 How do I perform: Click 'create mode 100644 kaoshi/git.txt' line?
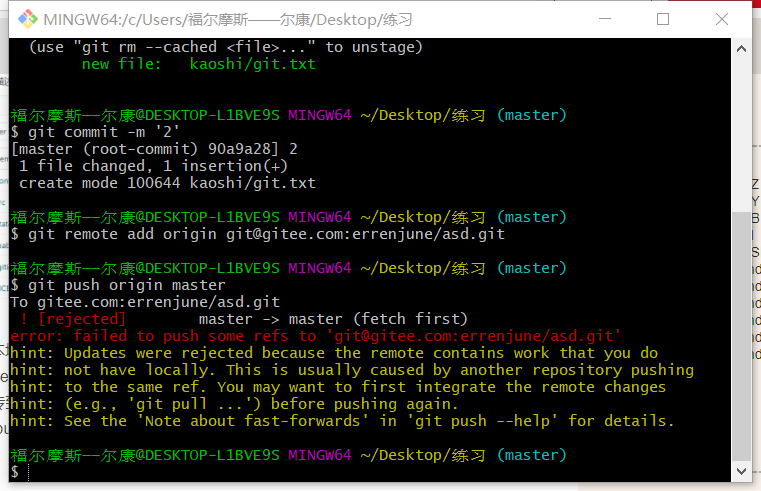pyautogui.click(x=167, y=183)
